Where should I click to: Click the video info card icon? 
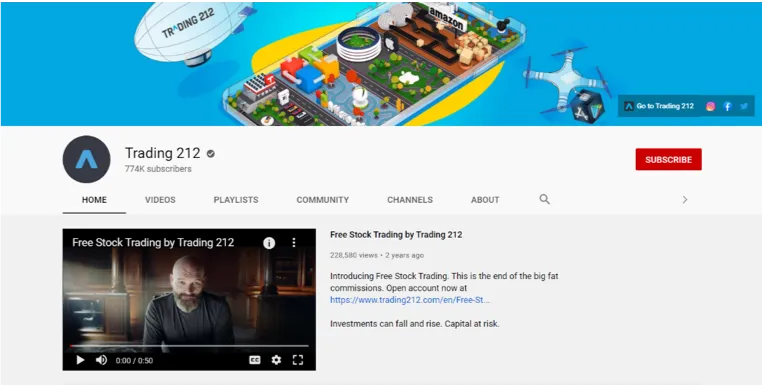click(x=269, y=243)
